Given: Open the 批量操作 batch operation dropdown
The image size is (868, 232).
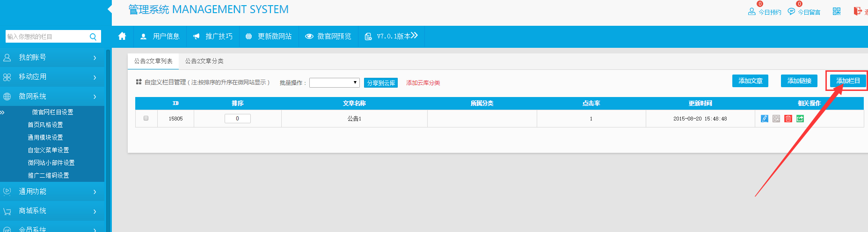Looking at the screenshot, I should (334, 83).
